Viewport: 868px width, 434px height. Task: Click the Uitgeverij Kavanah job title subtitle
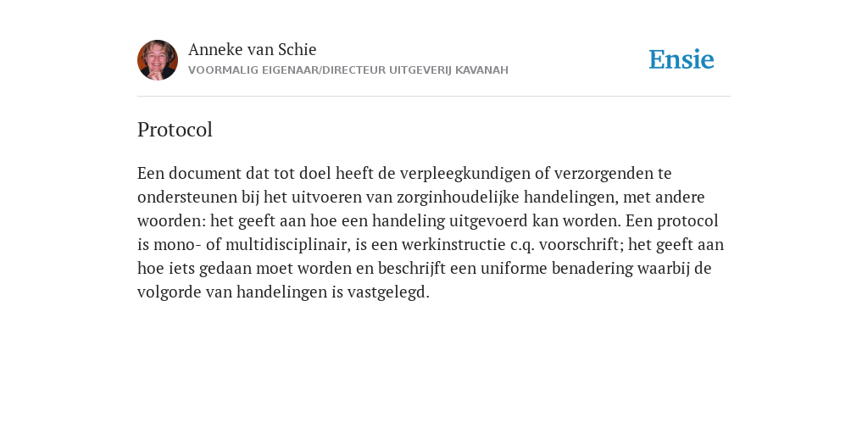348,70
